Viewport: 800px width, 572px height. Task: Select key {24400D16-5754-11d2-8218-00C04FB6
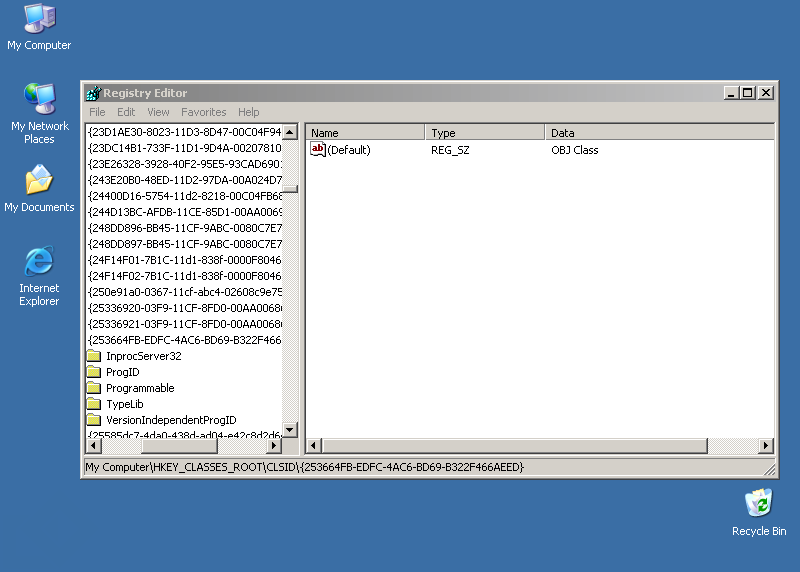[184, 196]
